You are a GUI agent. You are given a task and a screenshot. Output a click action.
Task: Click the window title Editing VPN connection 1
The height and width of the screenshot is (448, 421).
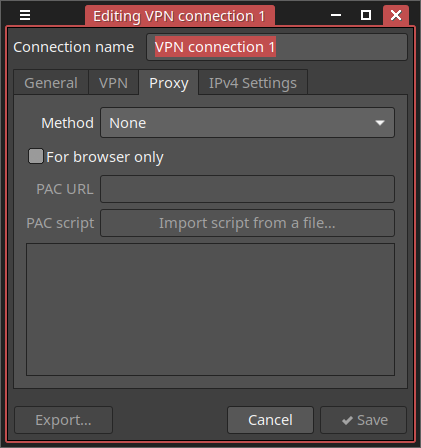179,16
